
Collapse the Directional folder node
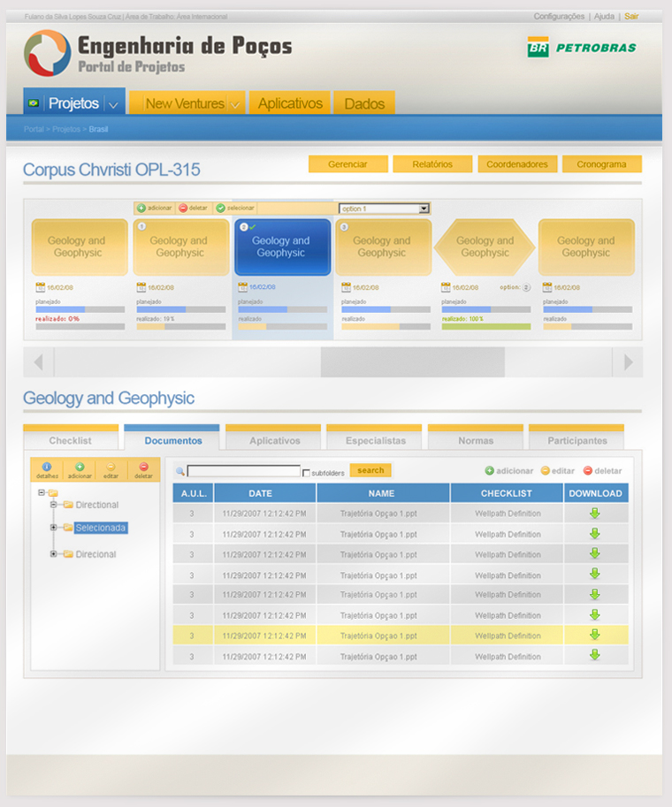53,505
